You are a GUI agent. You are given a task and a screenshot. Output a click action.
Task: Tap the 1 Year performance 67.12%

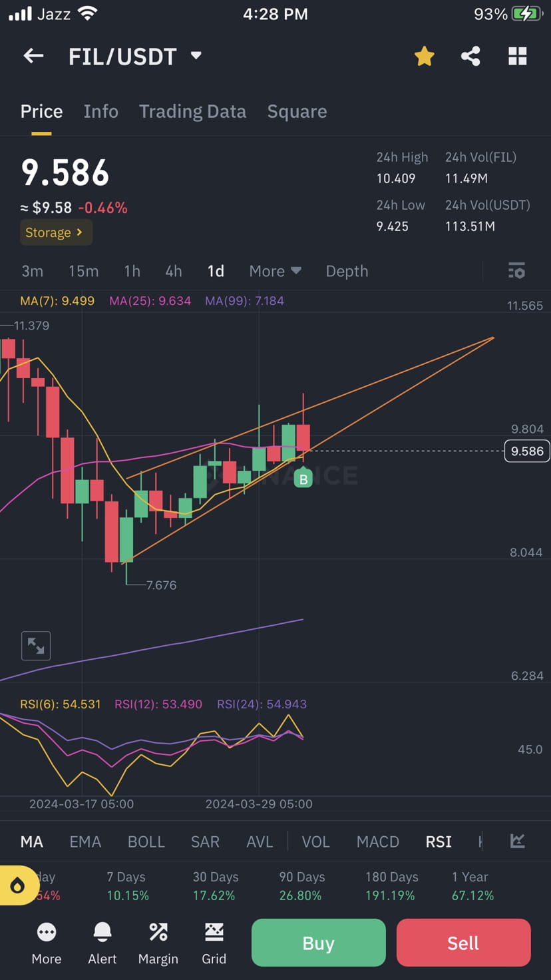point(472,886)
